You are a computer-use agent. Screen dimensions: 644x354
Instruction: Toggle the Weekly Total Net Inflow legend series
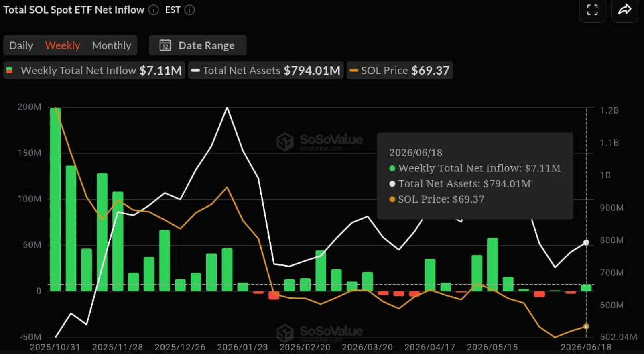pyautogui.click(x=94, y=70)
